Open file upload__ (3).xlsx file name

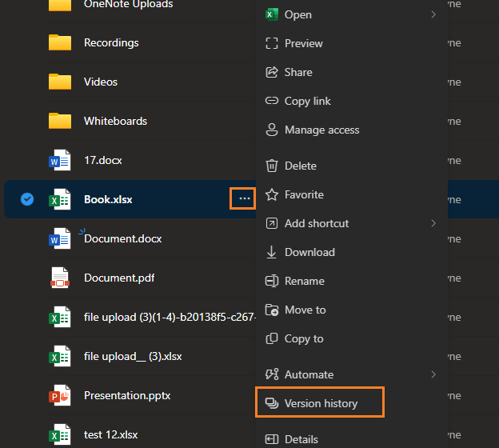pyautogui.click(x=133, y=356)
